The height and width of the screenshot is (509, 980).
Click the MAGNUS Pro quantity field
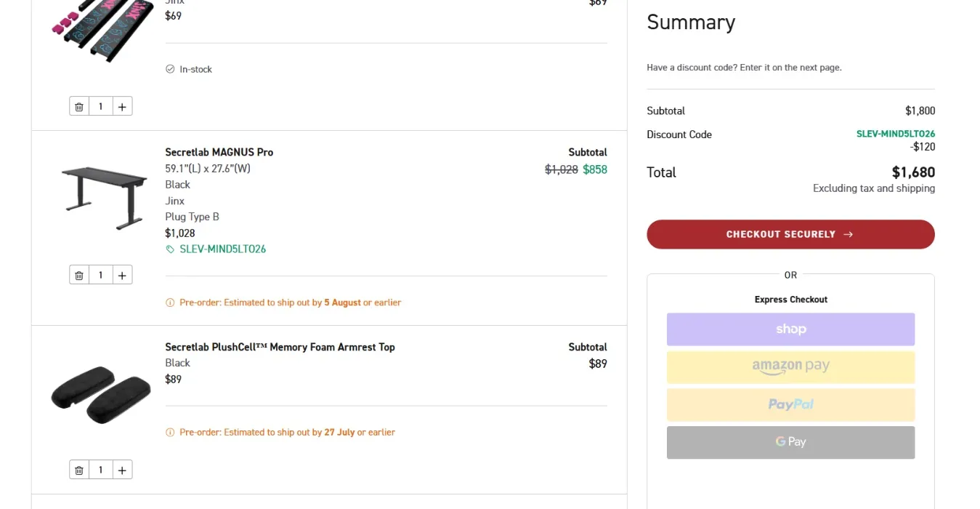click(x=100, y=276)
